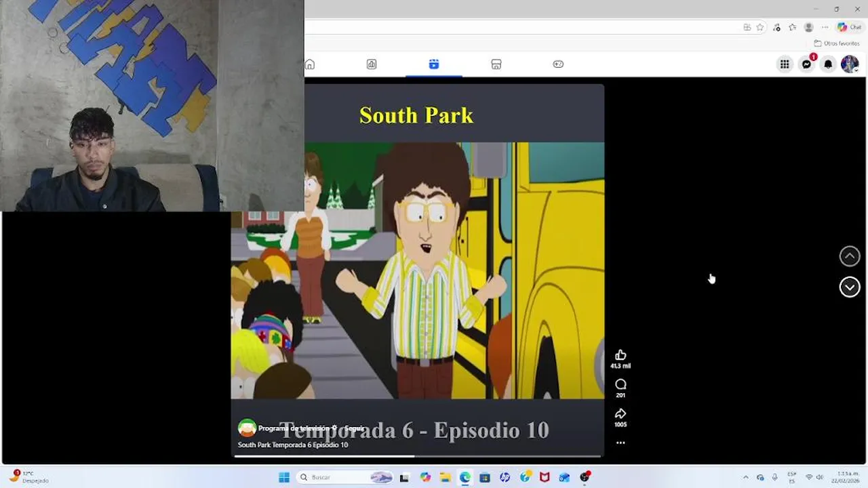Go to the next reel

click(850, 287)
